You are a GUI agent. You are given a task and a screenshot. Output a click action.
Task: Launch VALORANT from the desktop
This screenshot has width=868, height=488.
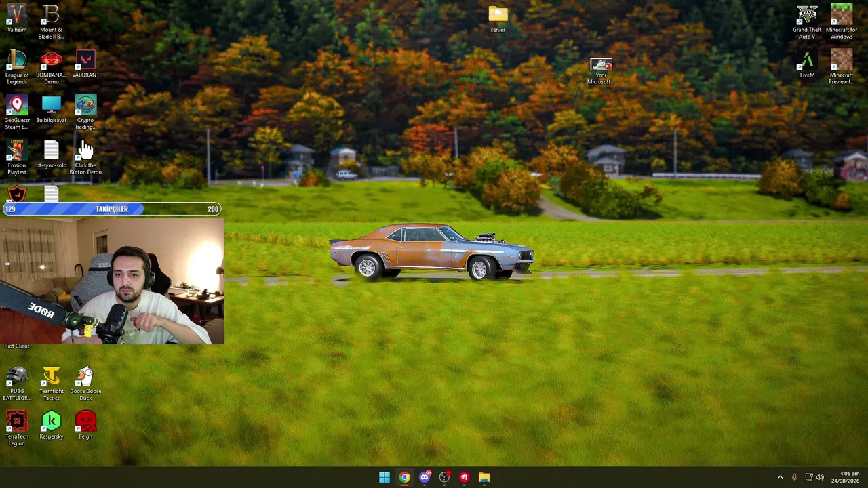tap(85, 64)
